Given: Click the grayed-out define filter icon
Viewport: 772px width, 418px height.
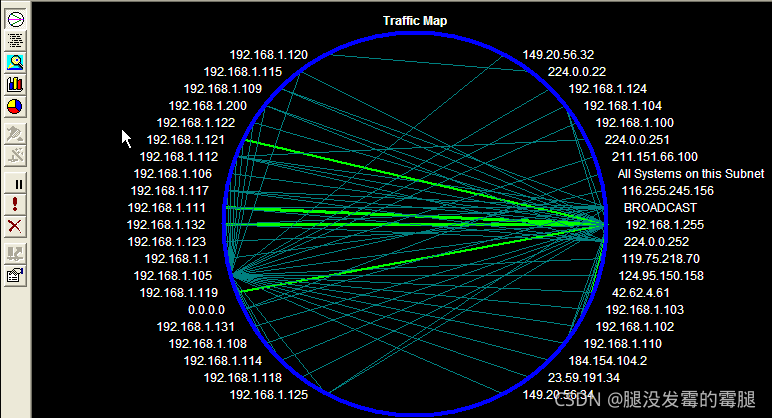Looking at the screenshot, I should [x=15, y=156].
